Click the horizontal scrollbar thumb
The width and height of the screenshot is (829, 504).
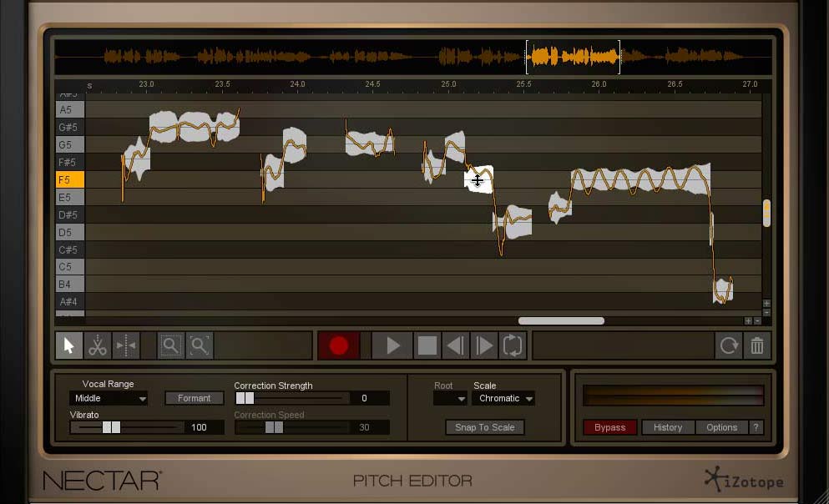pyautogui.click(x=562, y=320)
